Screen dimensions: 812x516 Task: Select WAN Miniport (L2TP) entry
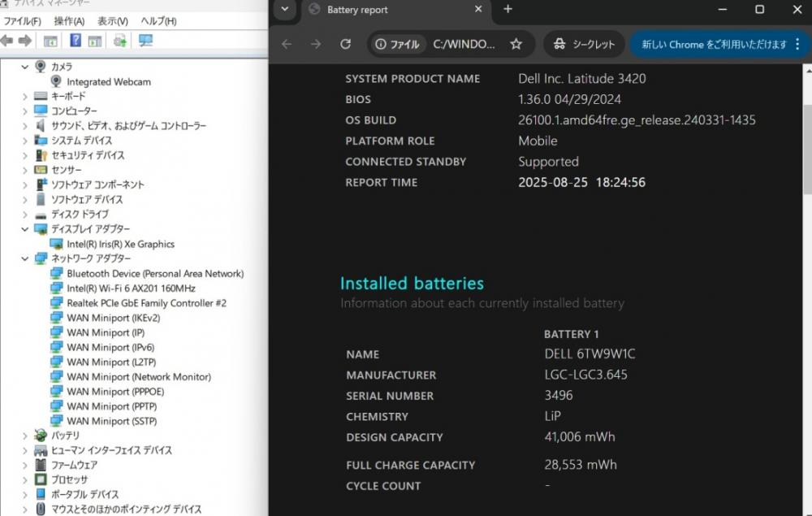point(111,362)
